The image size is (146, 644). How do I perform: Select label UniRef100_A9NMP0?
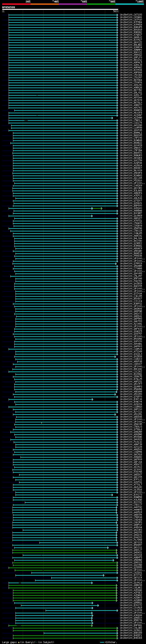coord(131,50)
